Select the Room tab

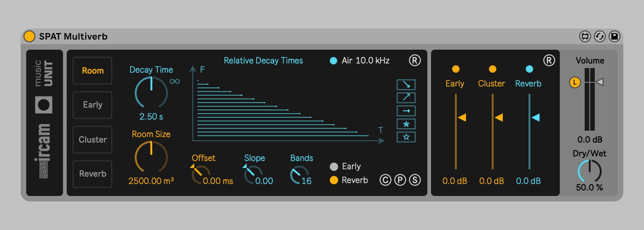pyautogui.click(x=92, y=70)
